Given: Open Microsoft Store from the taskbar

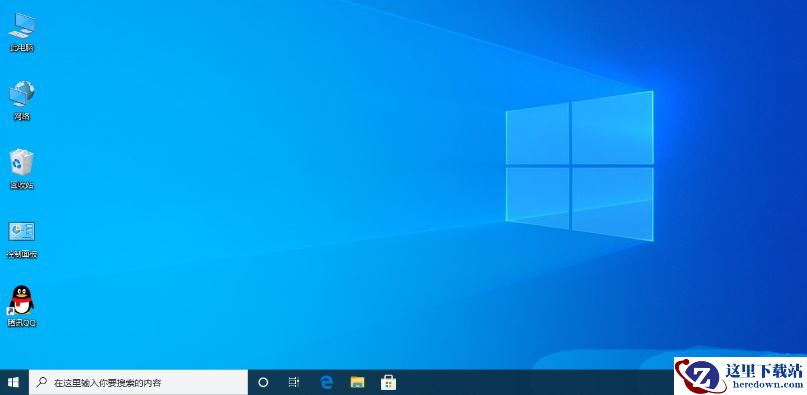Looking at the screenshot, I should (x=388, y=382).
